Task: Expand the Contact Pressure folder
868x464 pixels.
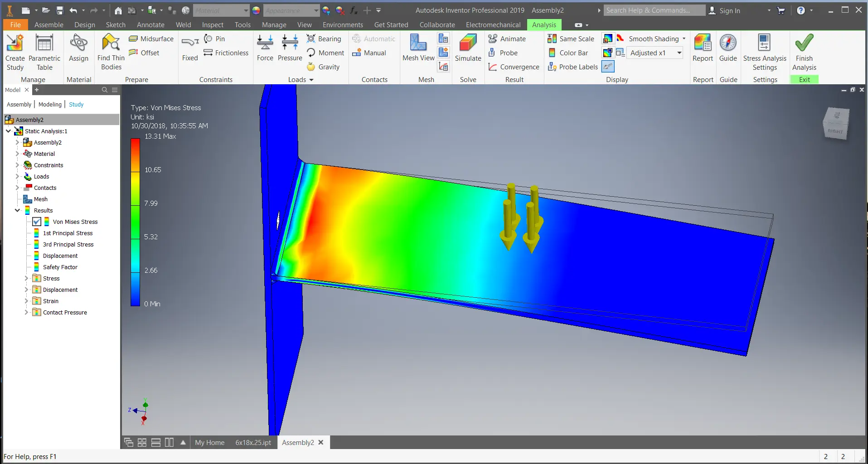Action: pos(27,312)
